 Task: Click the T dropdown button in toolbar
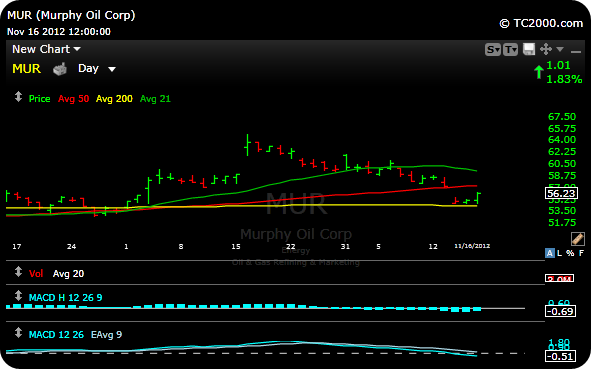[x=510, y=49]
